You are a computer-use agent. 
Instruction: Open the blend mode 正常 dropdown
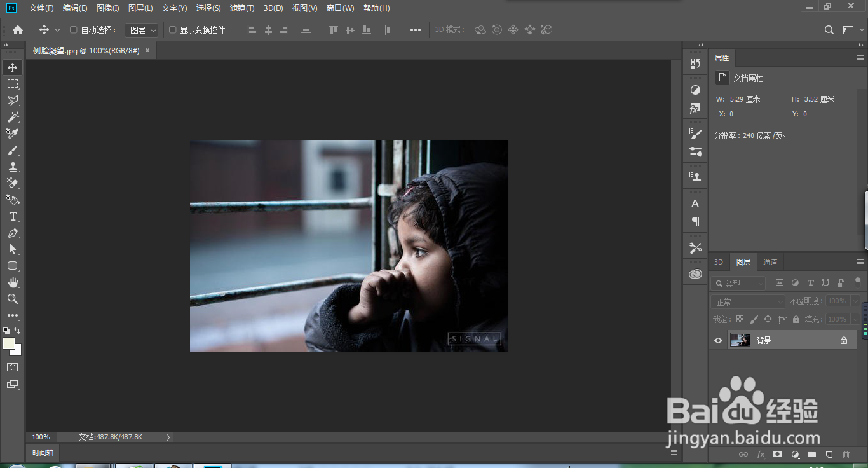(x=749, y=301)
